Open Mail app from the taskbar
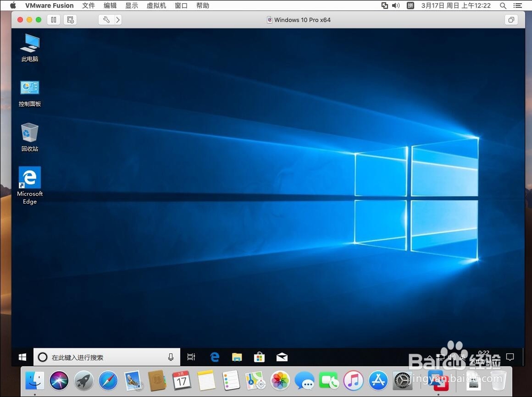This screenshot has height=397, width=532. [281, 357]
